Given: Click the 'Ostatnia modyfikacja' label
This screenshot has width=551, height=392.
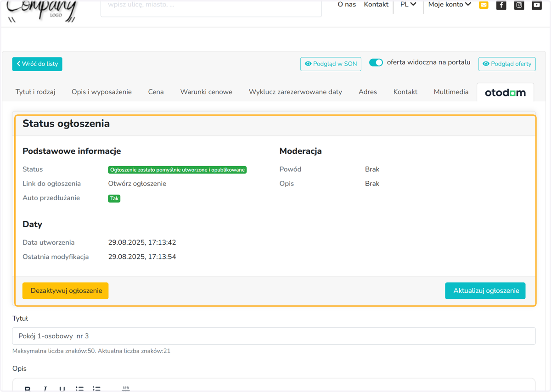Looking at the screenshot, I should pyautogui.click(x=56, y=257).
